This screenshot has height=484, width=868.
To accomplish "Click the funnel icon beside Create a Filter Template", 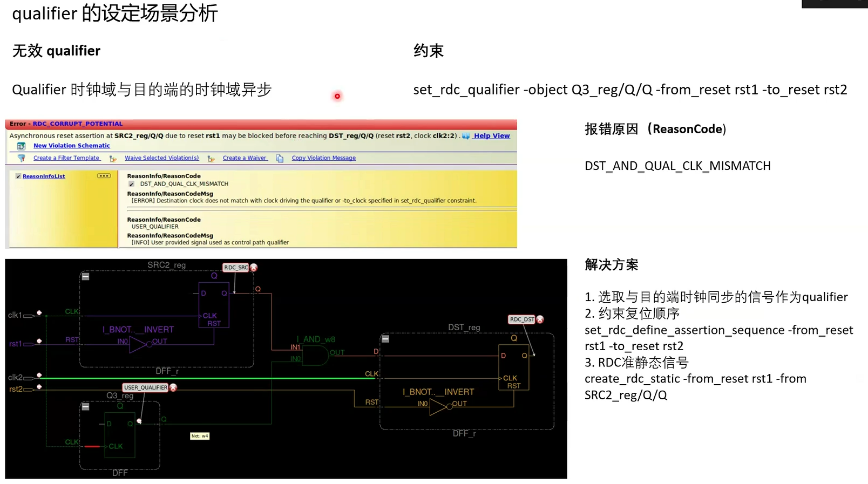I will (x=22, y=158).
